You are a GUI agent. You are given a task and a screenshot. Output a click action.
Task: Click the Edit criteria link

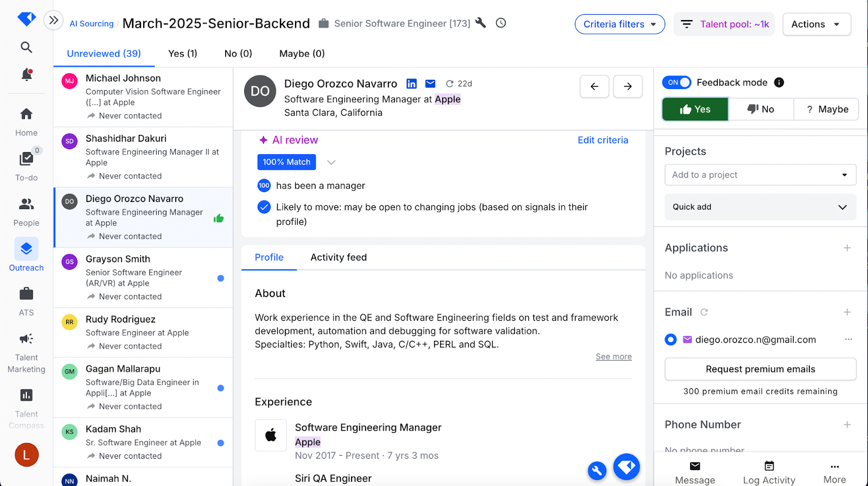[x=603, y=140]
